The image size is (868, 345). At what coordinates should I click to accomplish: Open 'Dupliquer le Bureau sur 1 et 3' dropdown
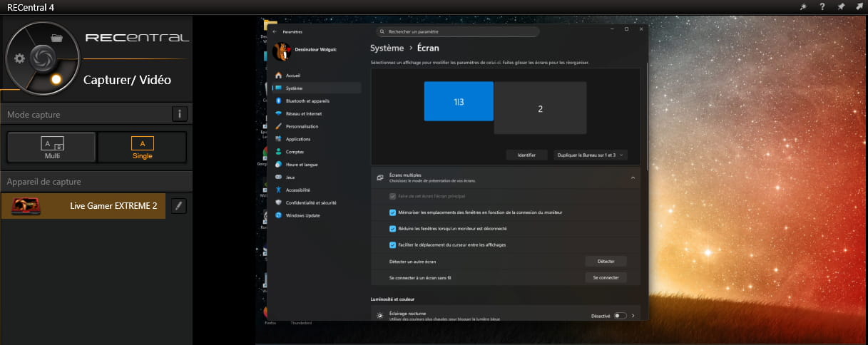(x=590, y=155)
